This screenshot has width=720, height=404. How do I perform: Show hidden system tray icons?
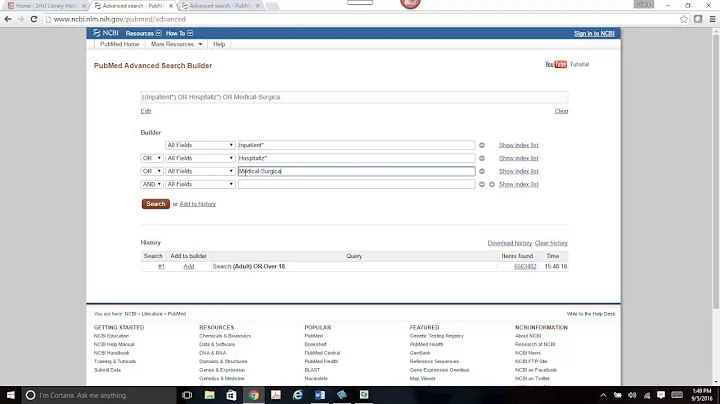click(x=603, y=395)
